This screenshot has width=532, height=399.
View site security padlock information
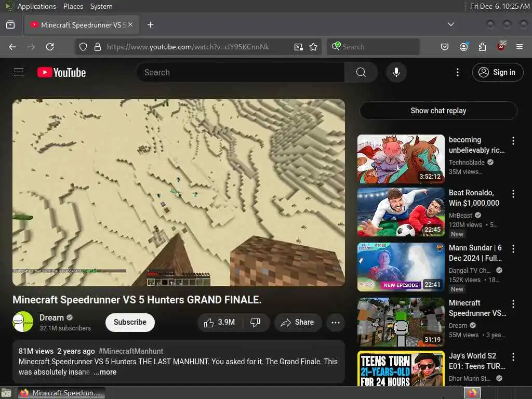pos(98,47)
